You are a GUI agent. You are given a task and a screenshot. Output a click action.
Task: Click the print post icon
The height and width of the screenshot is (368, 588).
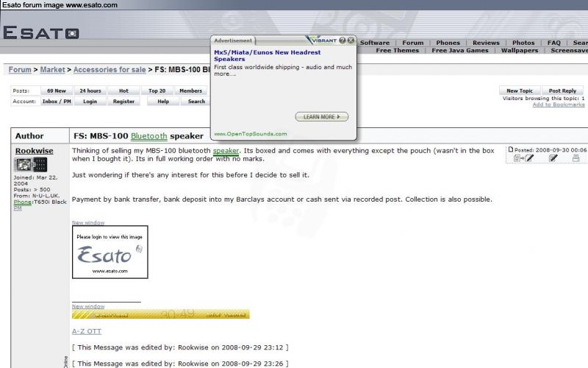(576, 158)
